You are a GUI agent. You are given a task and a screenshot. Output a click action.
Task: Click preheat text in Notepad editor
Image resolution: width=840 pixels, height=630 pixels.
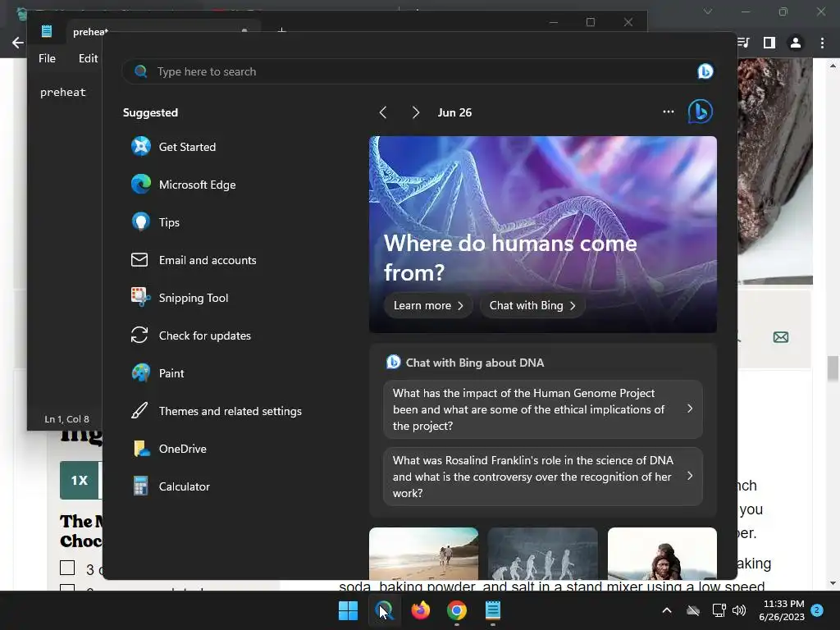(x=62, y=92)
